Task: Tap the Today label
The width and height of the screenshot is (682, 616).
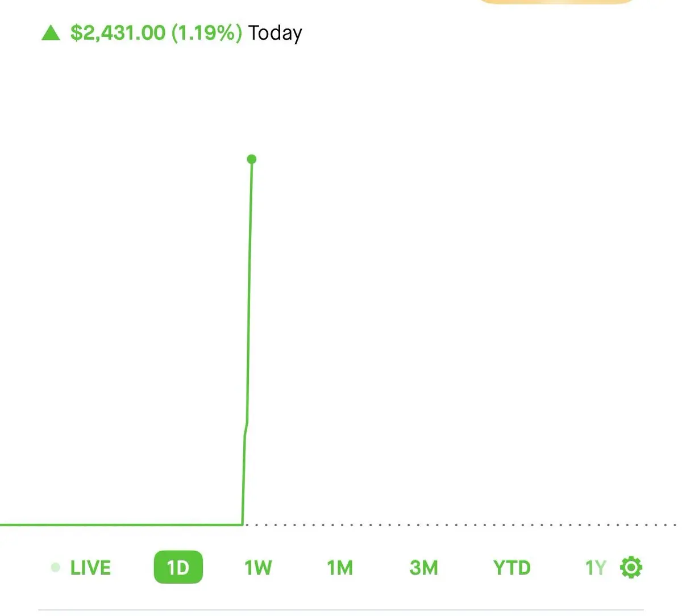Action: coord(275,34)
